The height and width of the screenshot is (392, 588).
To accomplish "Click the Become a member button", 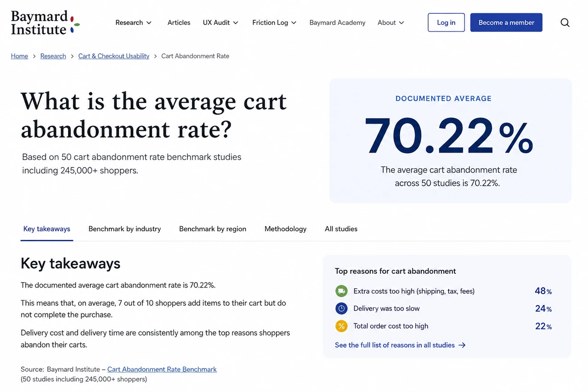I will [x=506, y=23].
